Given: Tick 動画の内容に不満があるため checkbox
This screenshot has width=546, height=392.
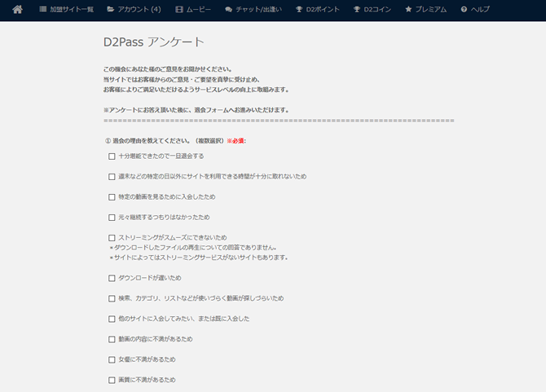Looking at the screenshot, I should (112, 339).
